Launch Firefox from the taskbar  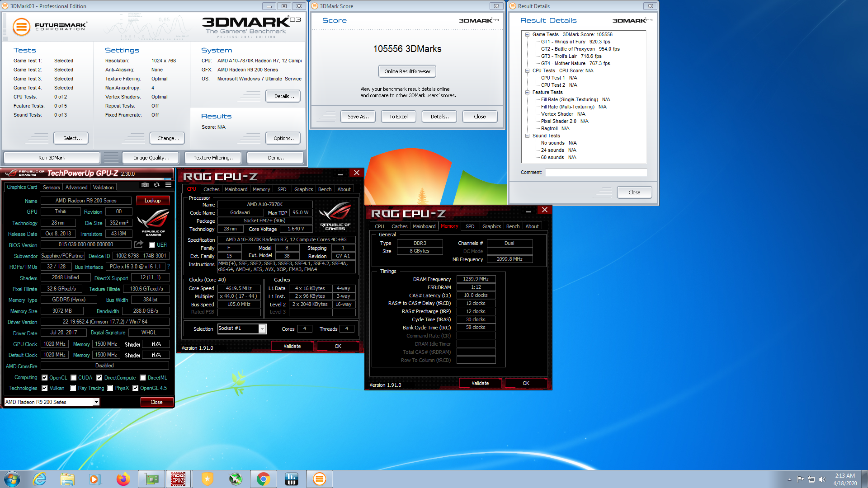[x=123, y=479]
